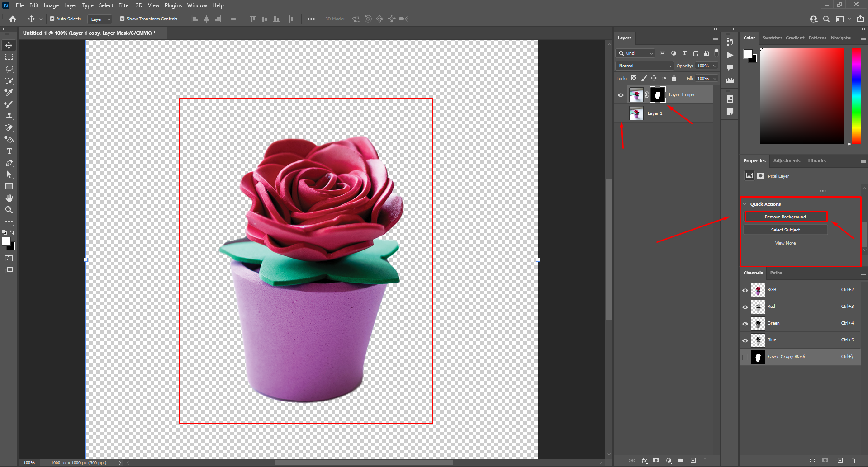Open layer styles with the fx icon
The height and width of the screenshot is (467, 868).
(644, 460)
